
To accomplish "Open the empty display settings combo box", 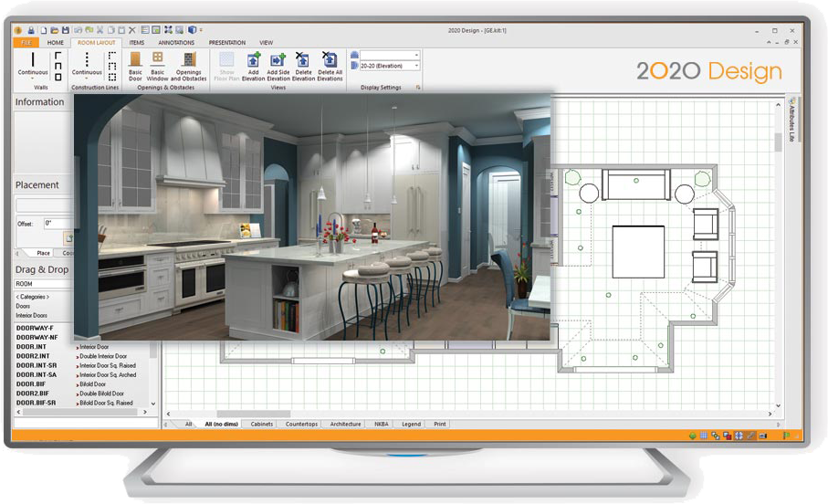I will click(390, 55).
